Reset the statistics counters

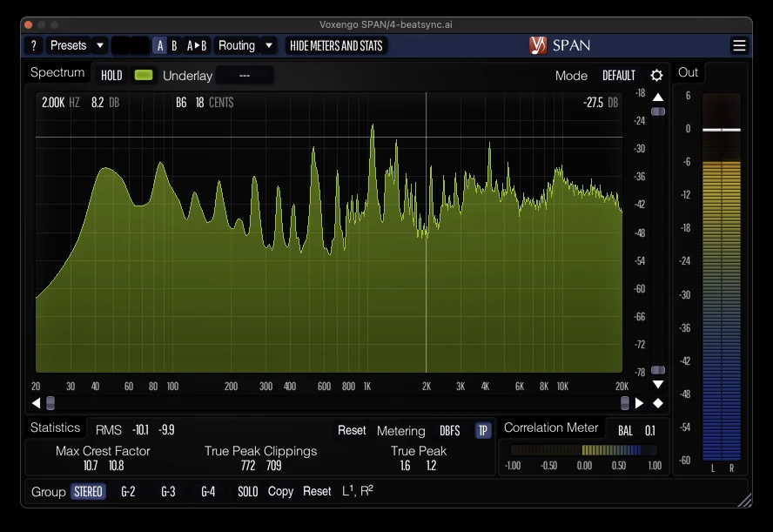pos(352,430)
